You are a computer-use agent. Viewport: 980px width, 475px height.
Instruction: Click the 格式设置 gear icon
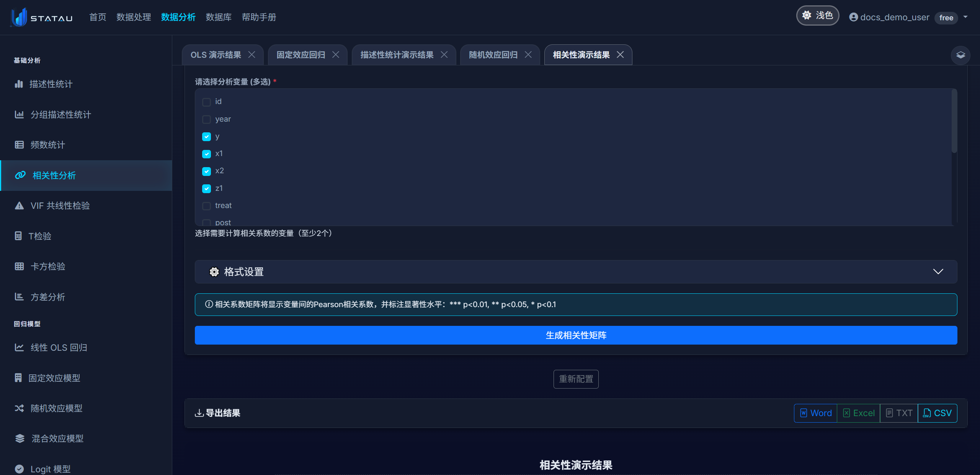coord(214,272)
